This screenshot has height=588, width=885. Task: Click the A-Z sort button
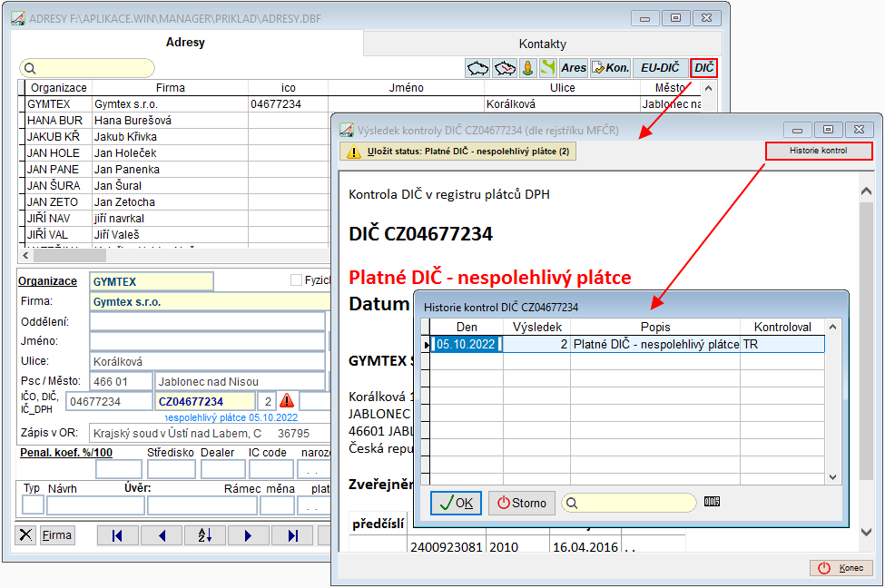[205, 535]
